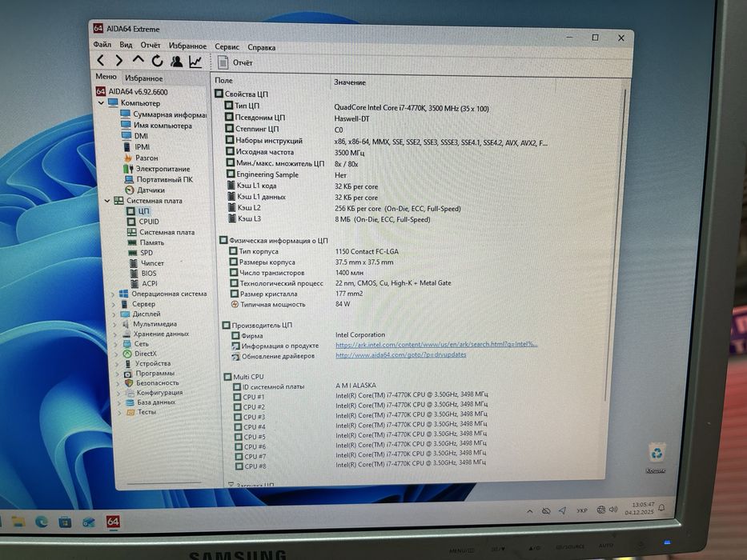Open the BIOS chip icon item
Screen dimensions: 747x560
(x=135, y=274)
